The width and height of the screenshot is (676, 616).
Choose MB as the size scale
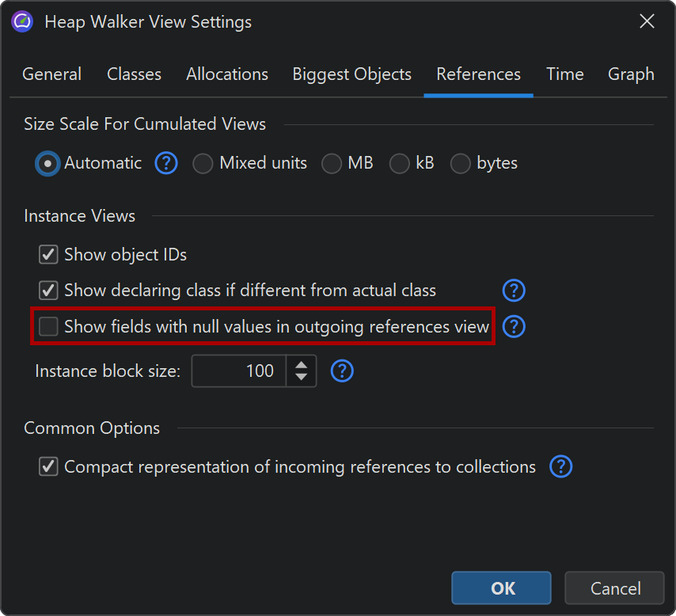[332, 164]
